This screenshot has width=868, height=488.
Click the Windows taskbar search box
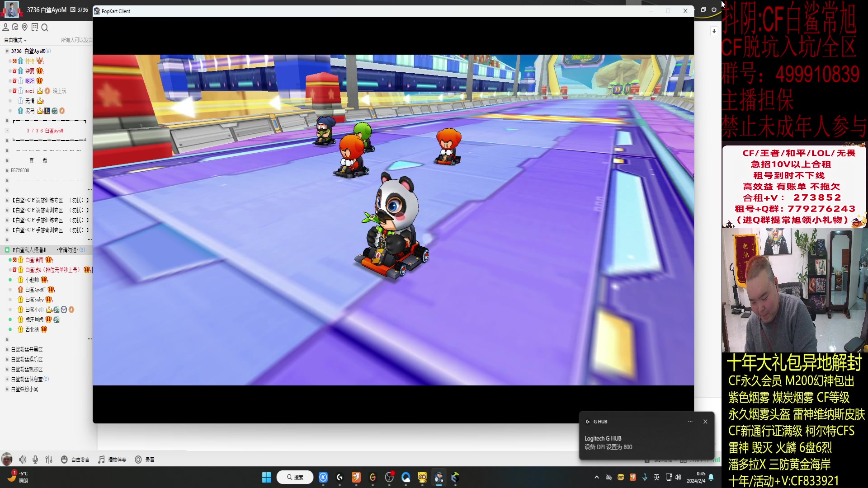[295, 477]
